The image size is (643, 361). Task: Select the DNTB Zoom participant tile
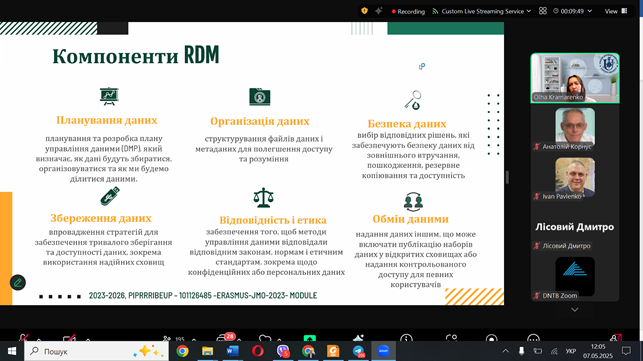click(x=575, y=277)
